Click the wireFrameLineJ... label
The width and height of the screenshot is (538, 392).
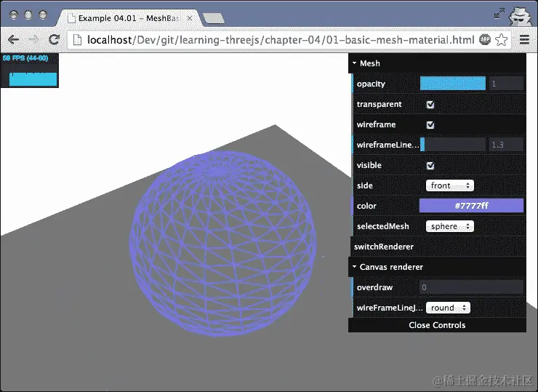[390, 308]
